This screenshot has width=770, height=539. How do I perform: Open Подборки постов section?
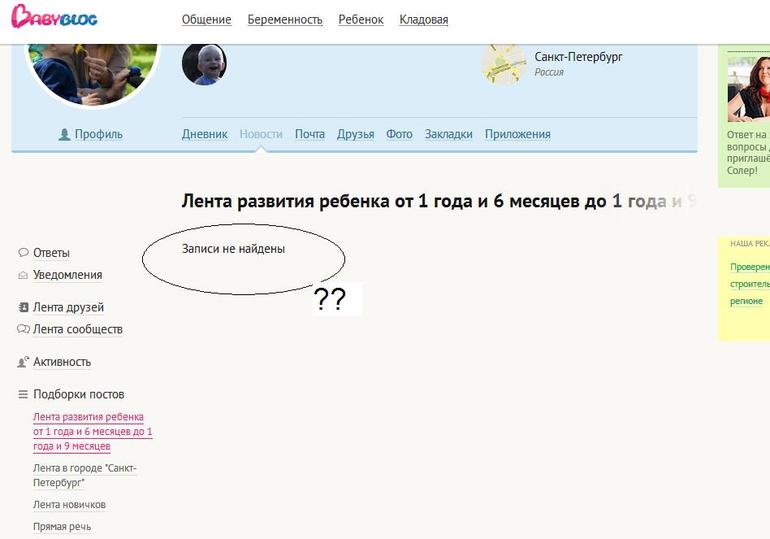(79, 394)
